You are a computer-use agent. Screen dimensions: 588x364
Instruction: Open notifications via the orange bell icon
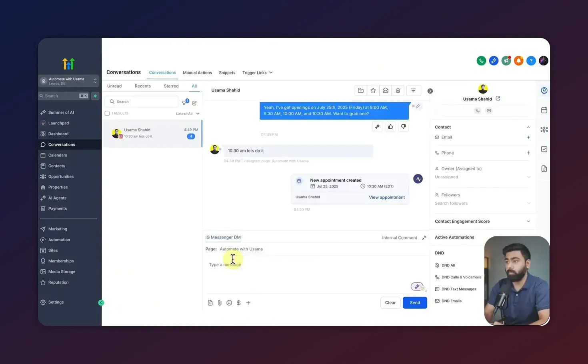(518, 60)
